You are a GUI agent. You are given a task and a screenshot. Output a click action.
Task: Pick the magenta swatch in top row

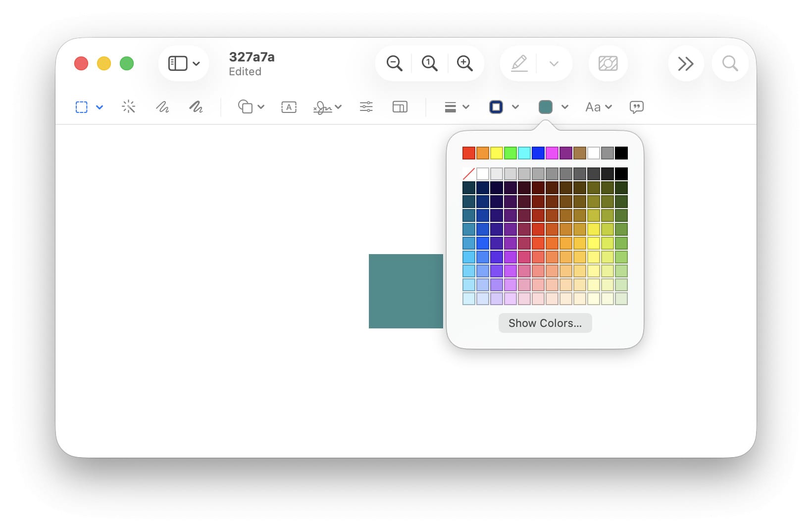[552, 153]
